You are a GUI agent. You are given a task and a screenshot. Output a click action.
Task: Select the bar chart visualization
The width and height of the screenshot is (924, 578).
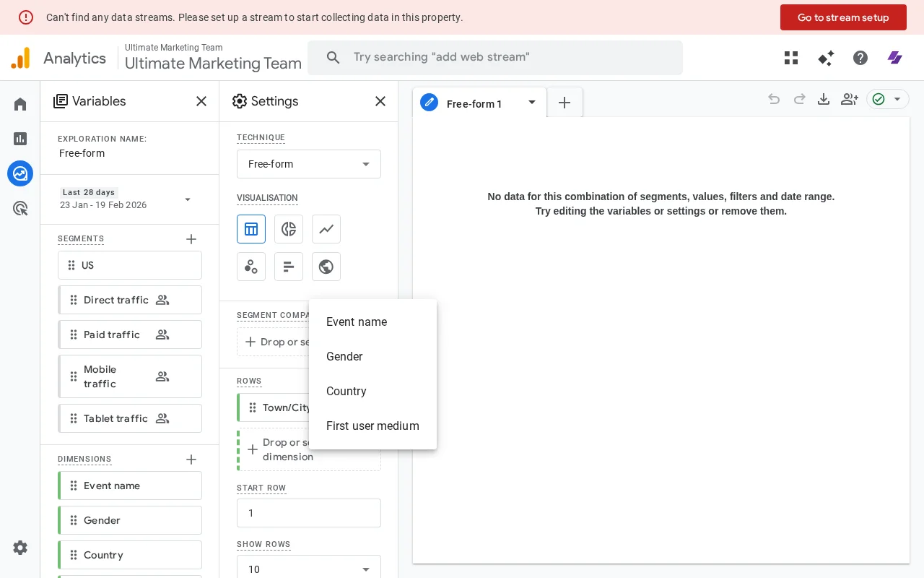(x=289, y=267)
